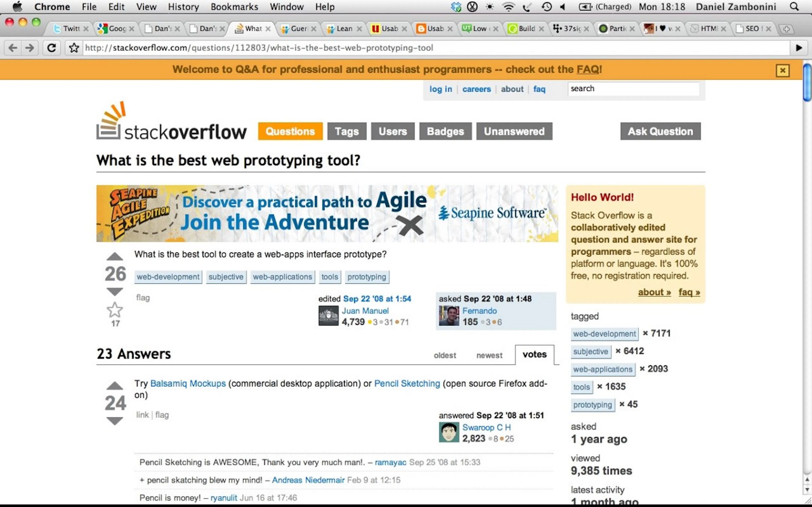Downvote the answer with 24 votes
The height and width of the screenshot is (507, 812).
[x=115, y=421]
